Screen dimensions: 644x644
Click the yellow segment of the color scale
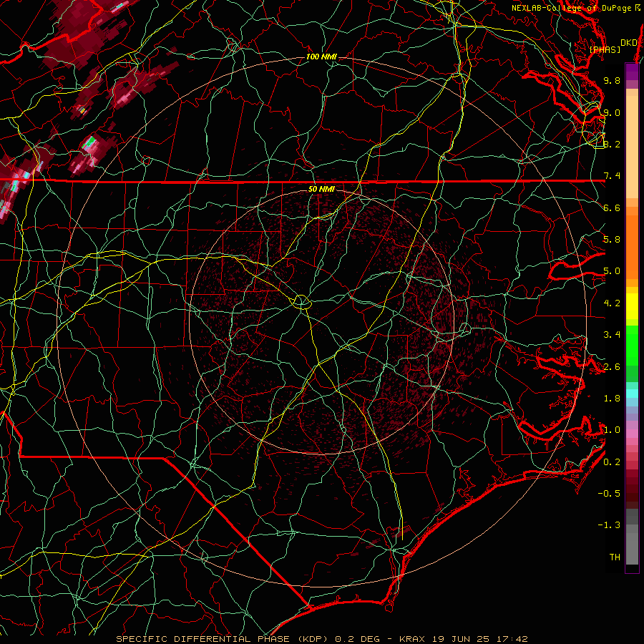pyautogui.click(x=632, y=306)
